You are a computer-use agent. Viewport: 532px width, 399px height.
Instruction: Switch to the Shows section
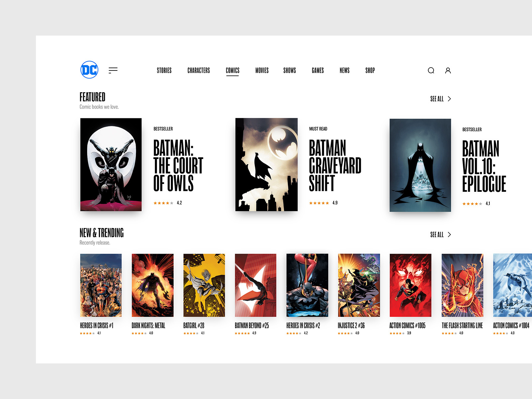(x=289, y=70)
